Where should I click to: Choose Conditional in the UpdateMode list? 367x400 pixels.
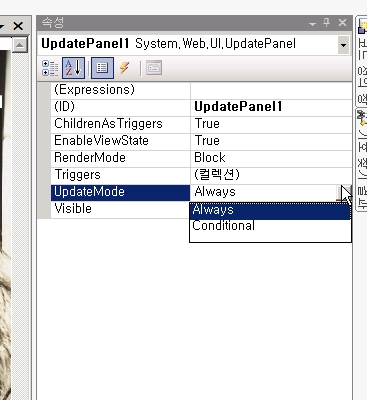270,226
